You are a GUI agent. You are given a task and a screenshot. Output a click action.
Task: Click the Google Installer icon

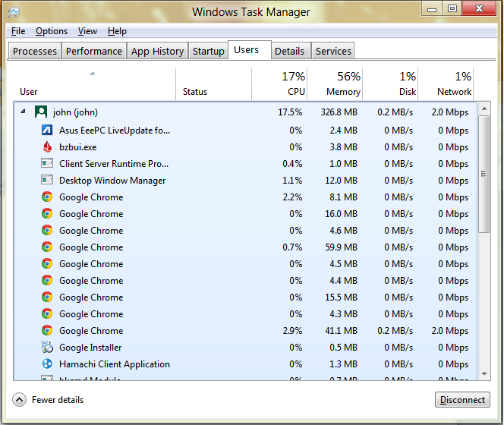(x=47, y=347)
